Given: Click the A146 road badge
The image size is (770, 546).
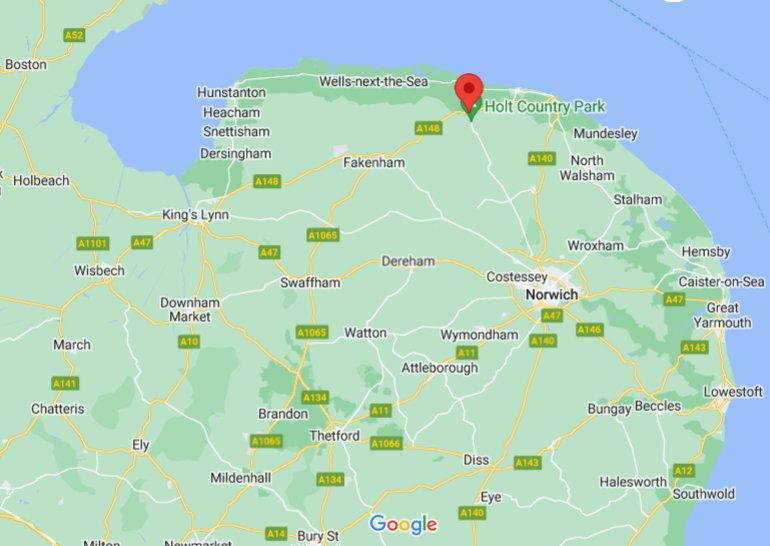Looking at the screenshot, I should (589, 330).
